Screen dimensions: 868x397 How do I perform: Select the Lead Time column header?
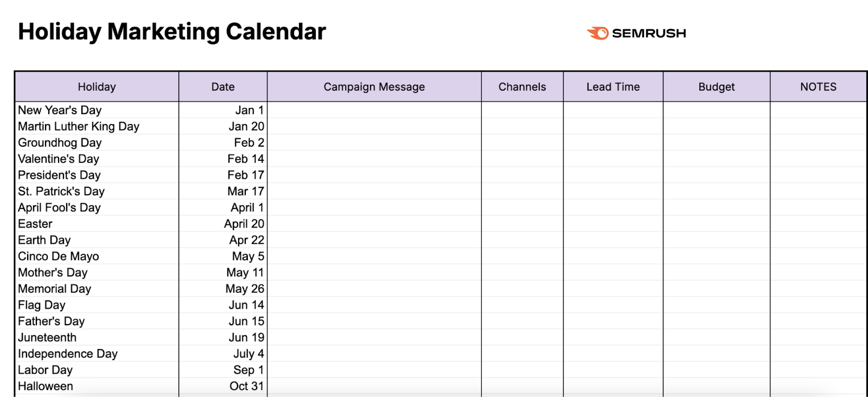point(613,87)
